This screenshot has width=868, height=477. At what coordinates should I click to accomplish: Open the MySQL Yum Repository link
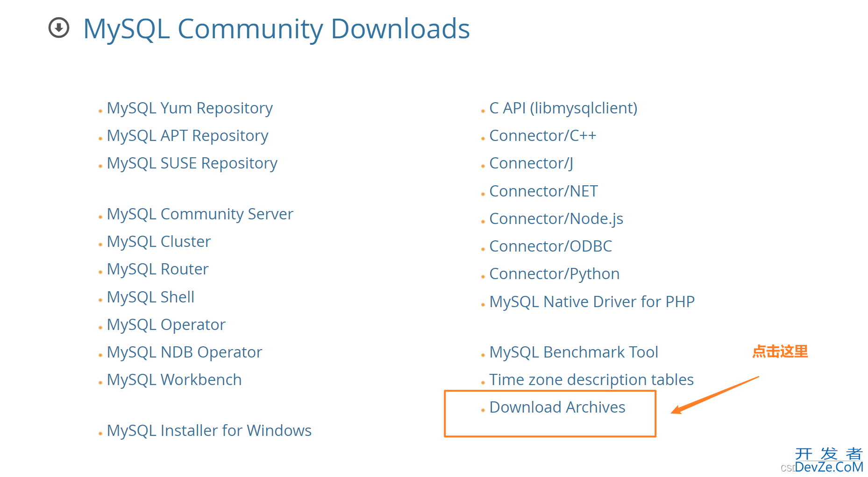pyautogui.click(x=190, y=108)
